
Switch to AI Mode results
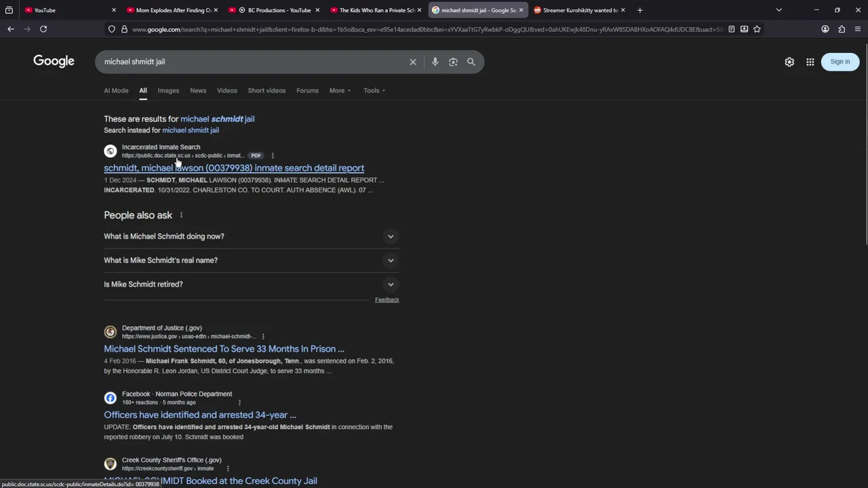(x=116, y=91)
